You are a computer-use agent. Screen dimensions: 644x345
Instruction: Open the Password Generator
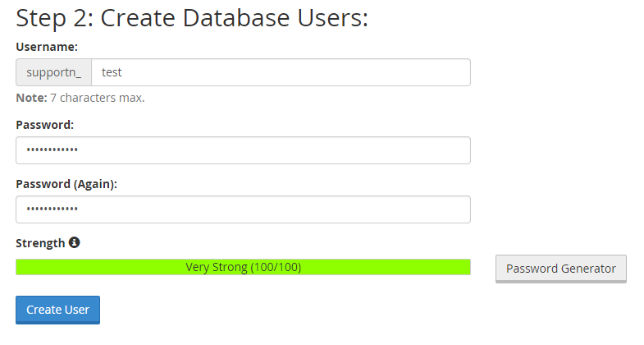[561, 269]
